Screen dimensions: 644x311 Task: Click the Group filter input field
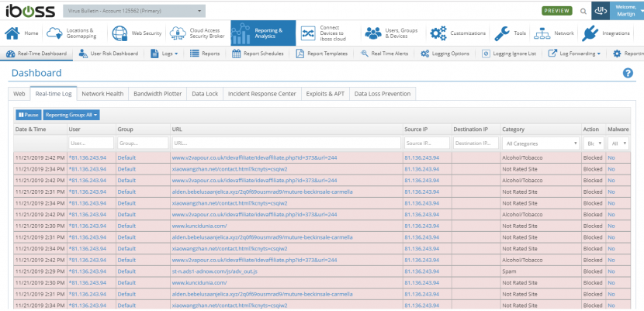pos(143,143)
